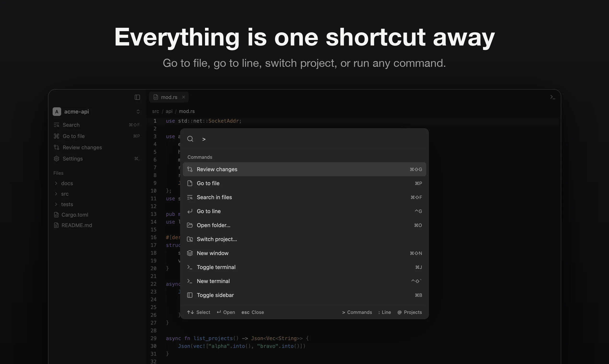Open the acme-api project switcher chevrons

(138, 112)
